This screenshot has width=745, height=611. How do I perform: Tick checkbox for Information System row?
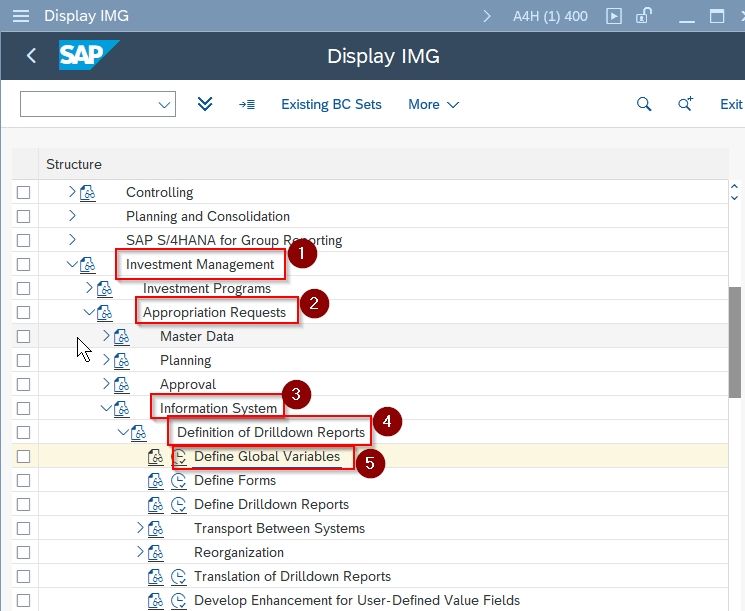pyautogui.click(x=23, y=409)
